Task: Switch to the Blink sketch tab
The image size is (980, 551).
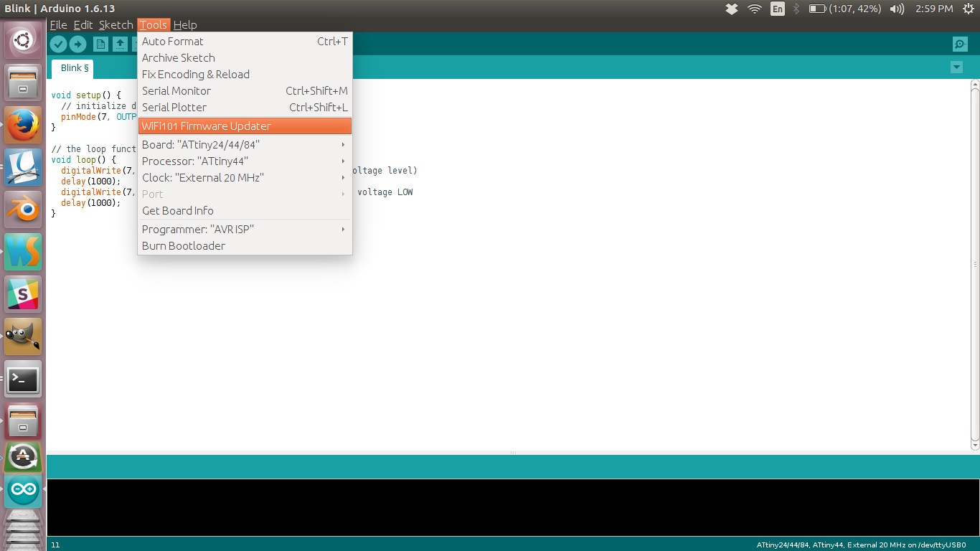Action: (x=72, y=68)
